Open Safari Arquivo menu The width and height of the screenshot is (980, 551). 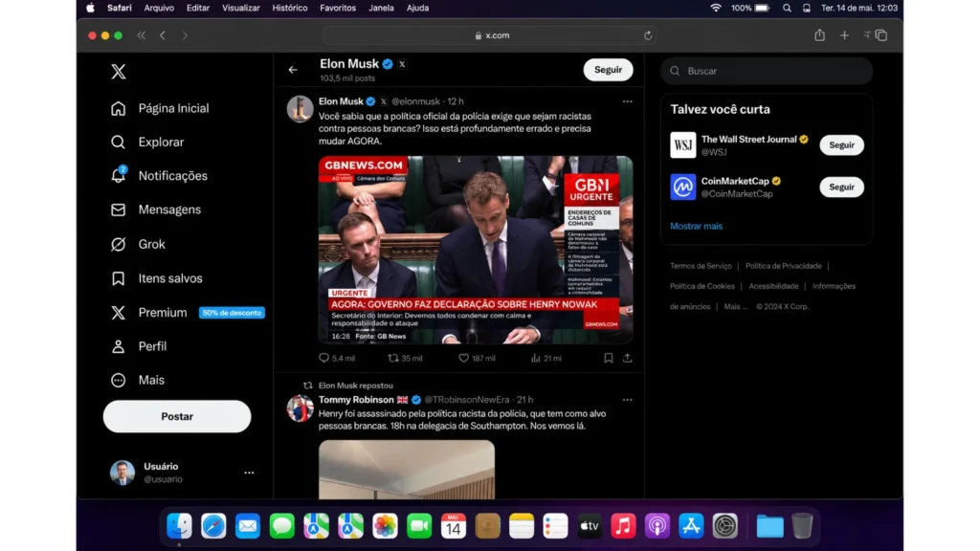(159, 8)
